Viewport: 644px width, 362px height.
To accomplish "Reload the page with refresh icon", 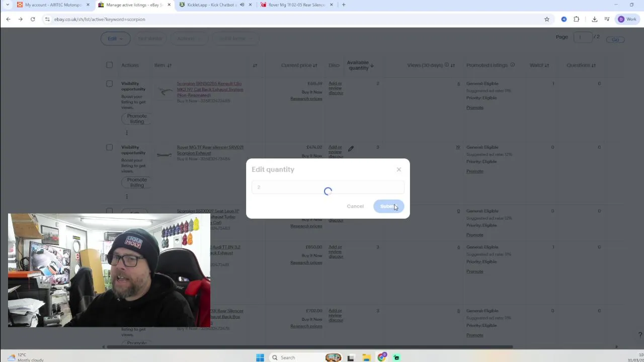I will (x=33, y=19).
